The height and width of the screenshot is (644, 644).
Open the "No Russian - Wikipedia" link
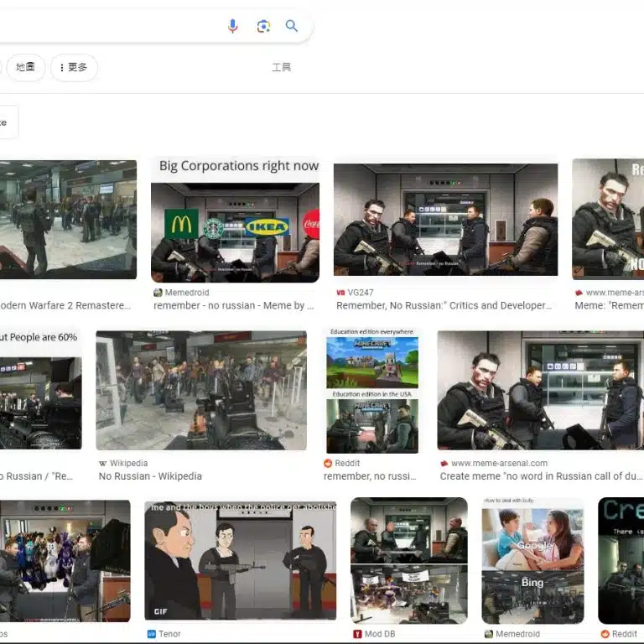coord(150,476)
